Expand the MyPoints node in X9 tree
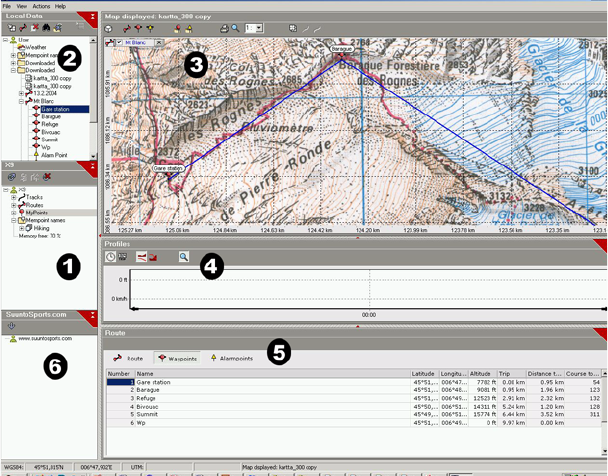The width and height of the screenshot is (608, 476). 14,213
